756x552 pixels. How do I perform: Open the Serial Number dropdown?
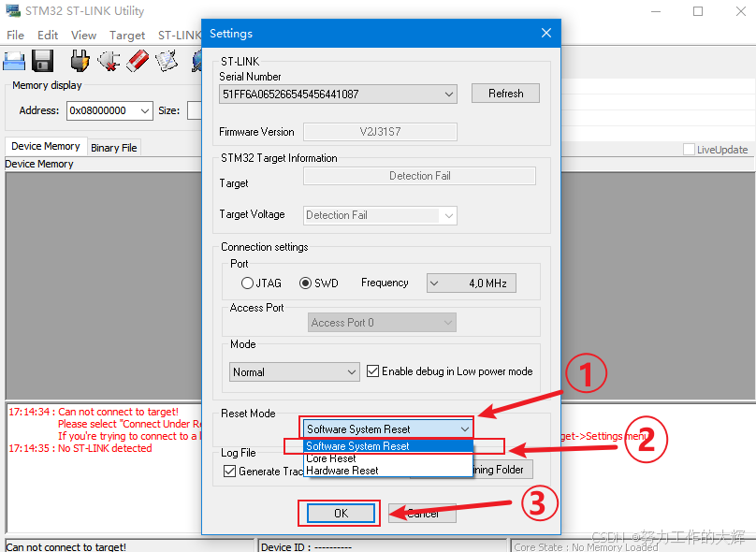[x=338, y=94]
